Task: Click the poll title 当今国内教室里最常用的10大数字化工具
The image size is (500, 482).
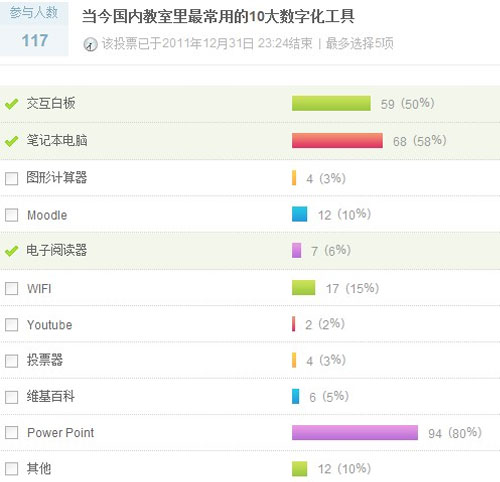Action: click(x=218, y=16)
